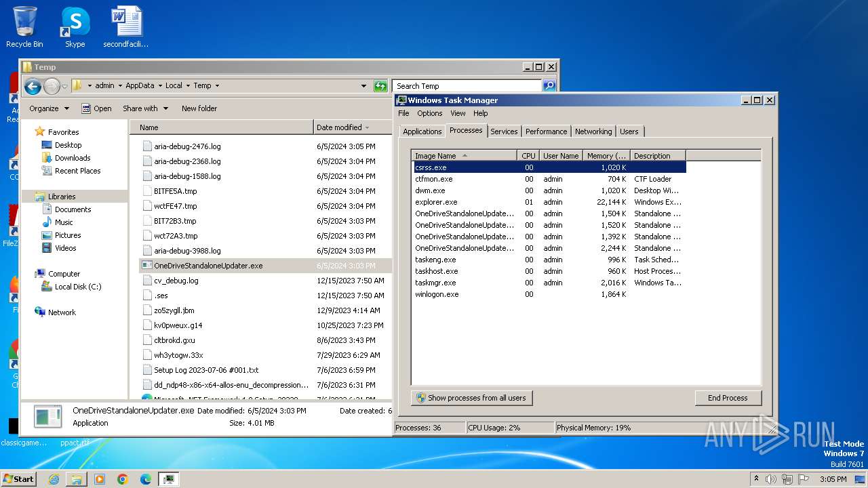The image size is (868, 488).
Task: Sort processes by CPU column
Action: (528, 156)
